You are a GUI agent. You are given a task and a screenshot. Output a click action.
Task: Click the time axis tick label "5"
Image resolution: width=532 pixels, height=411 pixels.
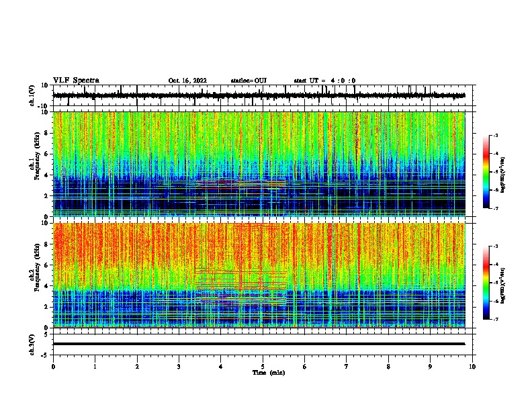(x=263, y=367)
